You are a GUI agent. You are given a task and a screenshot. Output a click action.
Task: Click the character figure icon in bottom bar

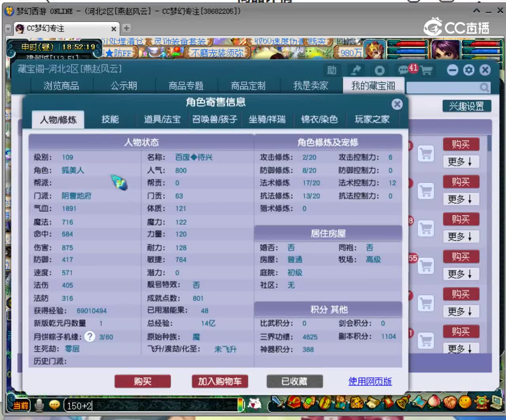pos(340,403)
